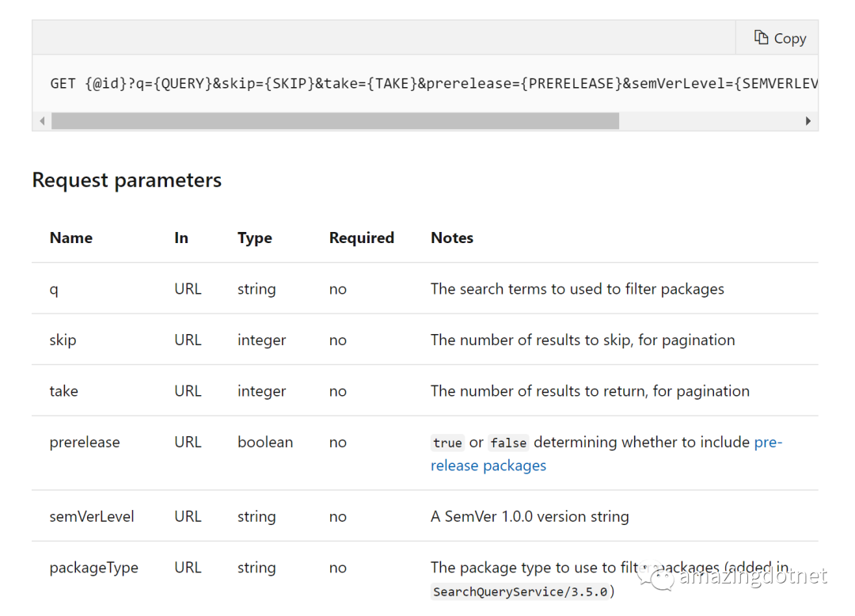Image resolution: width=855 pixels, height=616 pixels.
Task: Click the 'boolean' type in the prerelease row
Action: (265, 442)
